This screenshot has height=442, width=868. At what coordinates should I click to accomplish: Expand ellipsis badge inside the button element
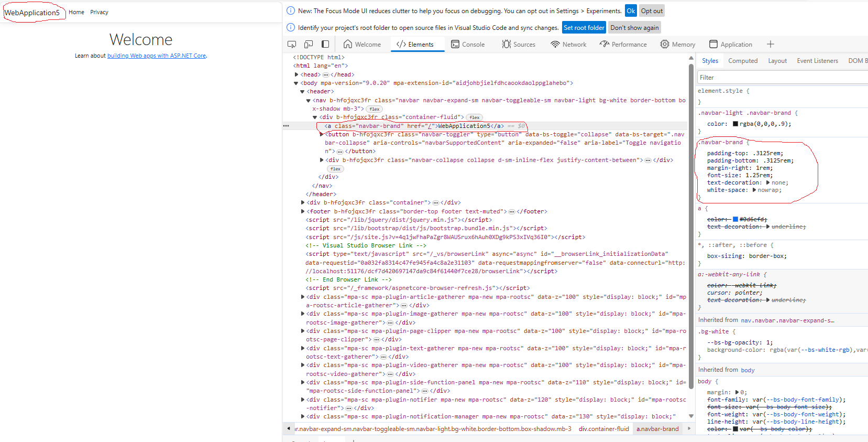click(339, 152)
